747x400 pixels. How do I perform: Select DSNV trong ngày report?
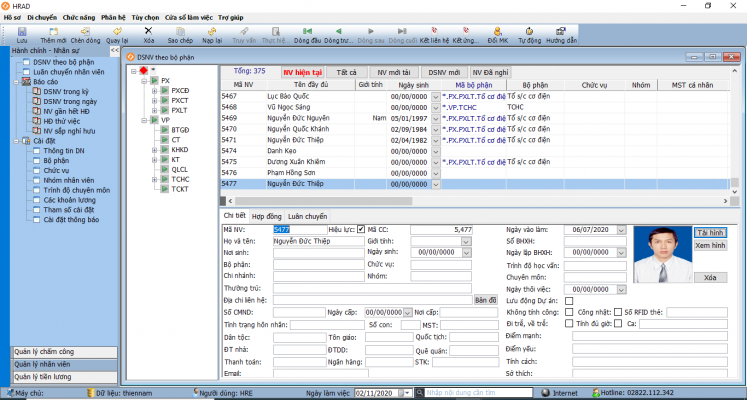pyautogui.click(x=70, y=101)
